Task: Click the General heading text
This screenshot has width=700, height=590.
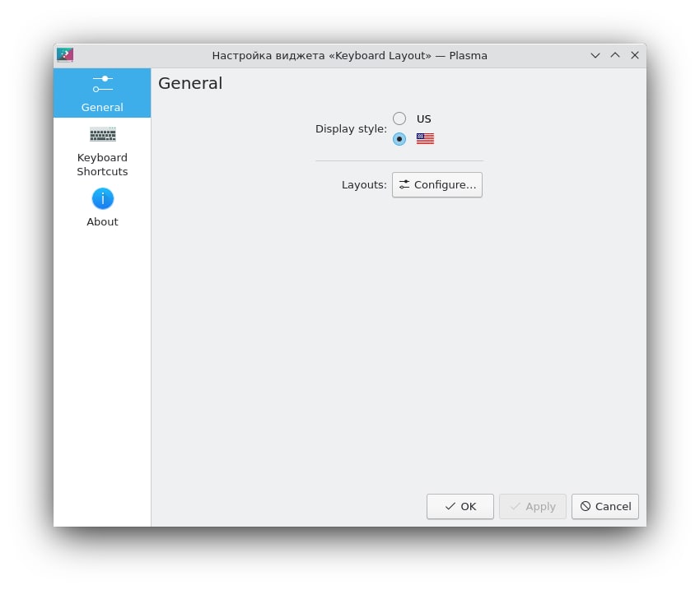Action: click(x=190, y=83)
